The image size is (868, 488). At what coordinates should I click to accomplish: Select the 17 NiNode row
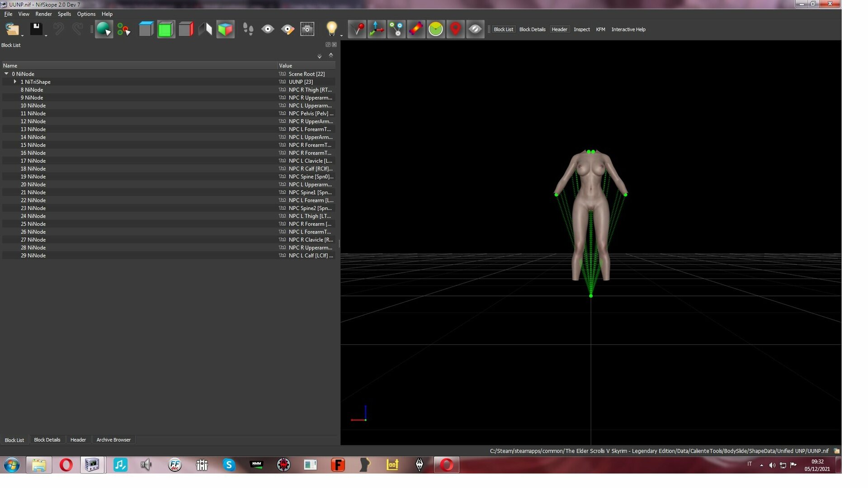168,161
